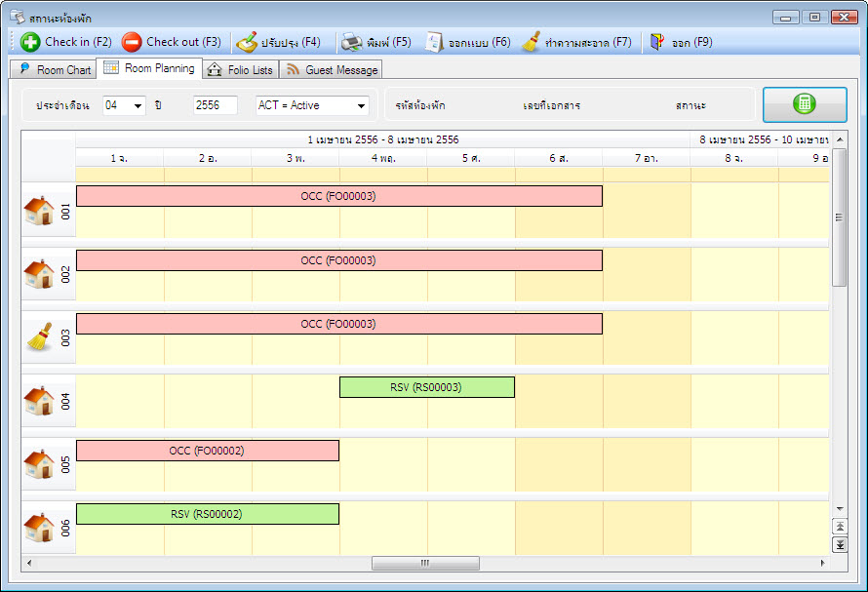The width and height of the screenshot is (868, 592).
Task: Click the week header 1 เมษายน 2556 - 8 เมษายน 2556
Action: [383, 139]
